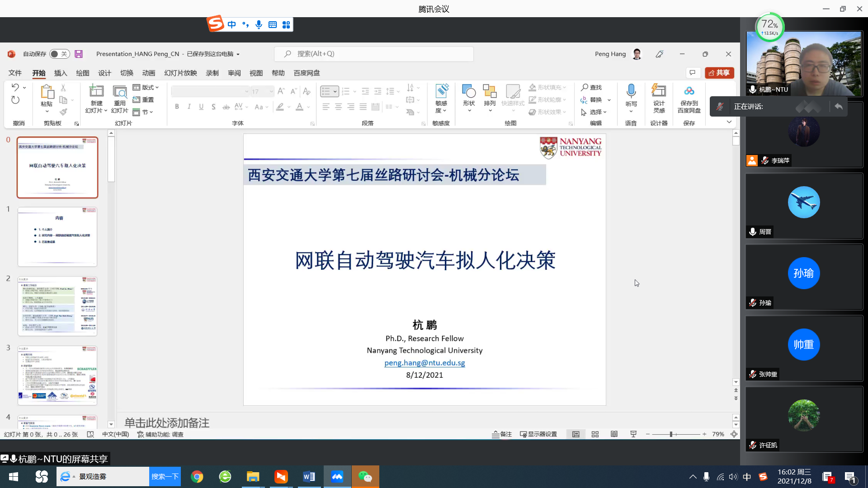Click the red Share button

(x=719, y=73)
